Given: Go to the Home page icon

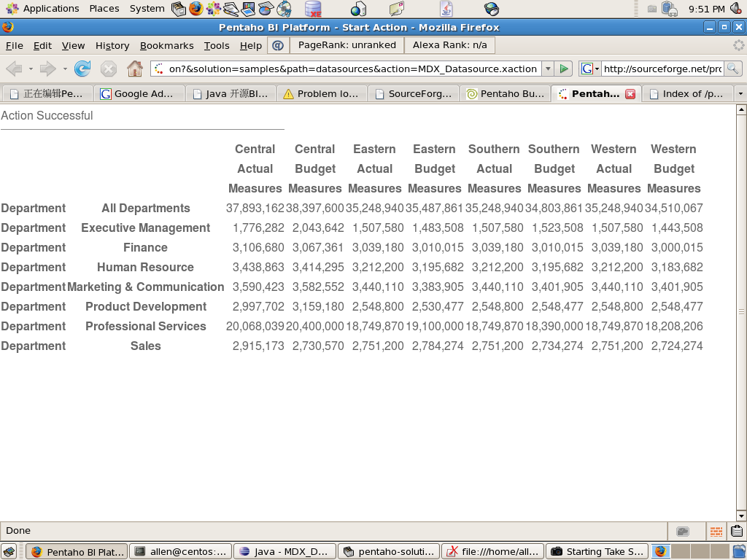Looking at the screenshot, I should (135, 69).
